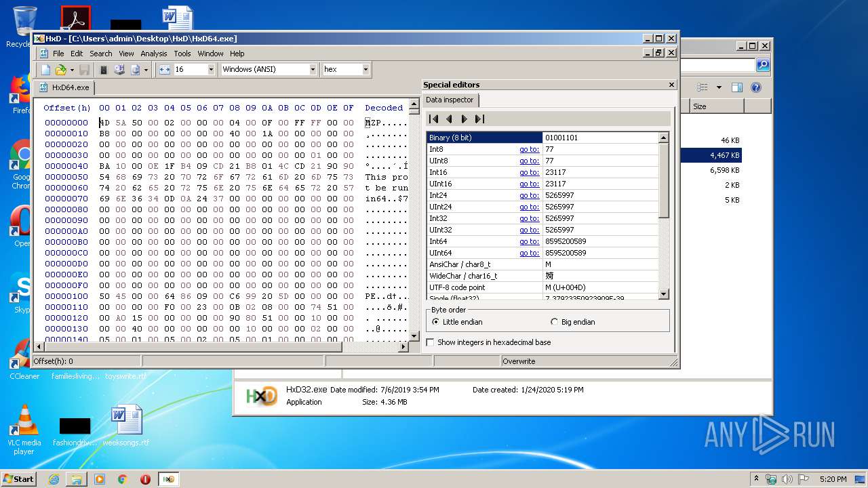This screenshot has width=868, height=488.
Task: Open the Help menu
Action: click(x=237, y=54)
